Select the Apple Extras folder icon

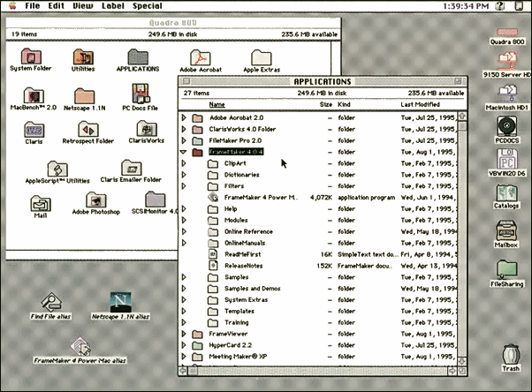point(262,57)
